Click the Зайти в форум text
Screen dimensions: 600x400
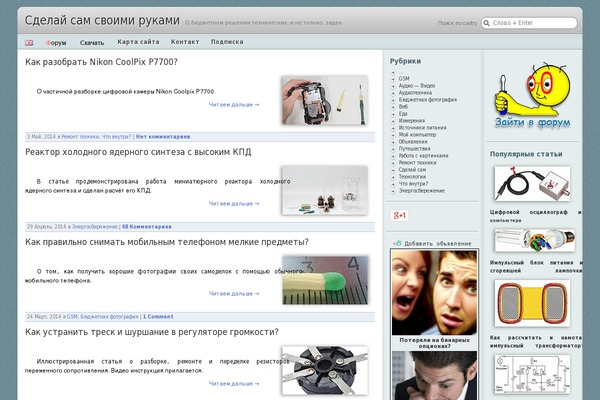click(x=532, y=122)
